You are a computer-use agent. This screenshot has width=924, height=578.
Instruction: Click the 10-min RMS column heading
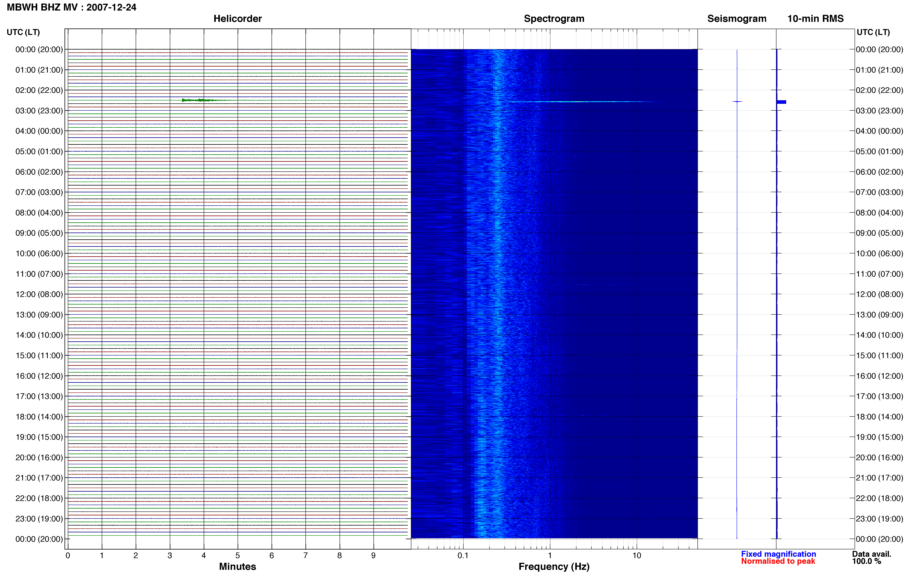point(816,19)
